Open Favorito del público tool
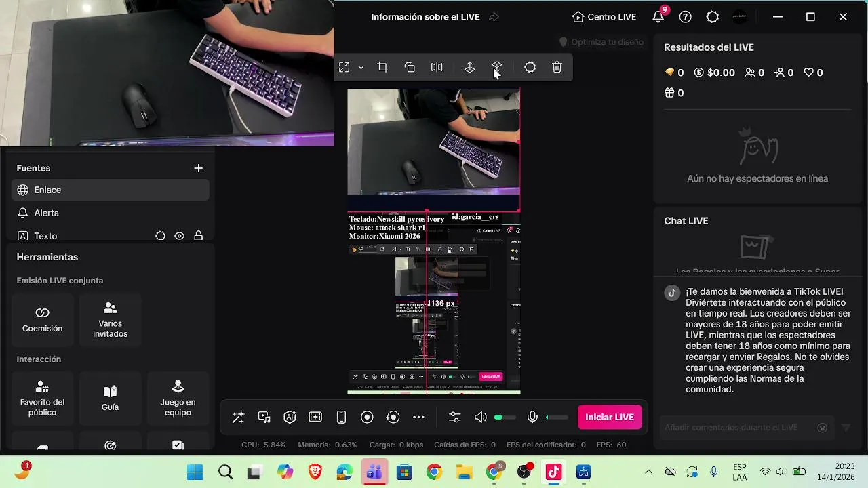The image size is (868, 488). tap(43, 399)
